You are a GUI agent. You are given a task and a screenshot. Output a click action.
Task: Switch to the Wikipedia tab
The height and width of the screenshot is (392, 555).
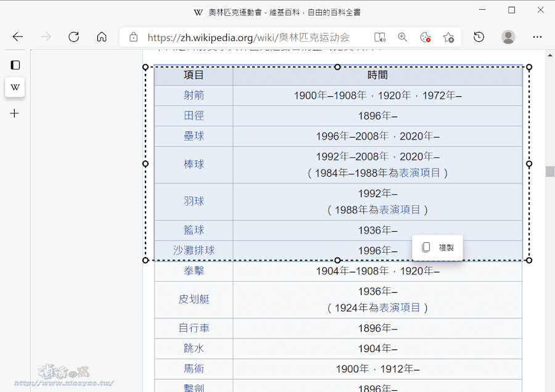(15, 87)
